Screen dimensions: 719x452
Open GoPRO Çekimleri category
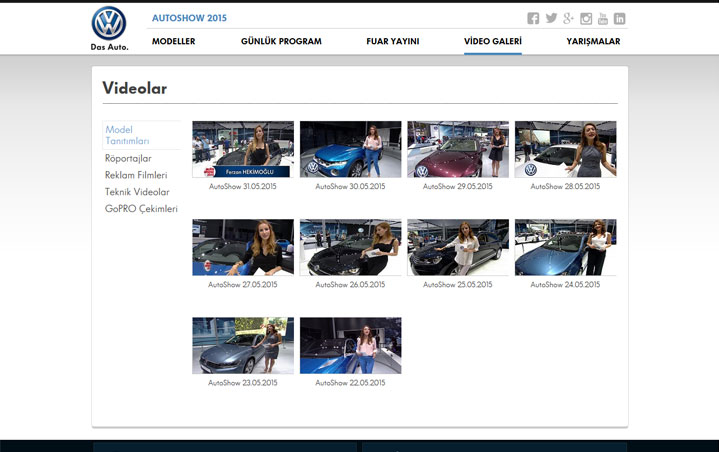tap(141, 209)
